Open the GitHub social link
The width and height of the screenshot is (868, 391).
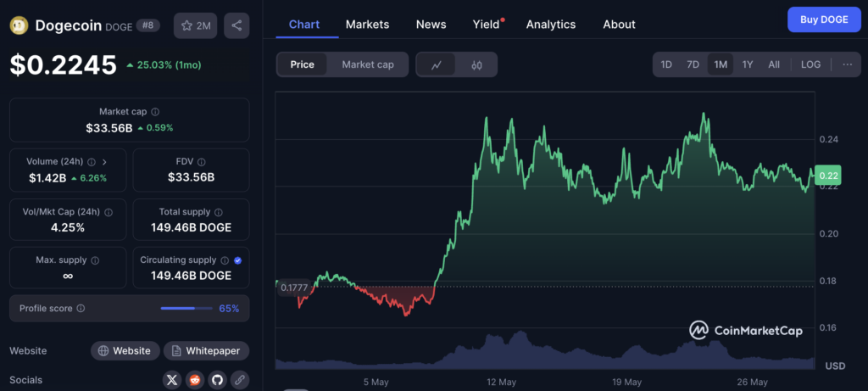[x=217, y=380]
